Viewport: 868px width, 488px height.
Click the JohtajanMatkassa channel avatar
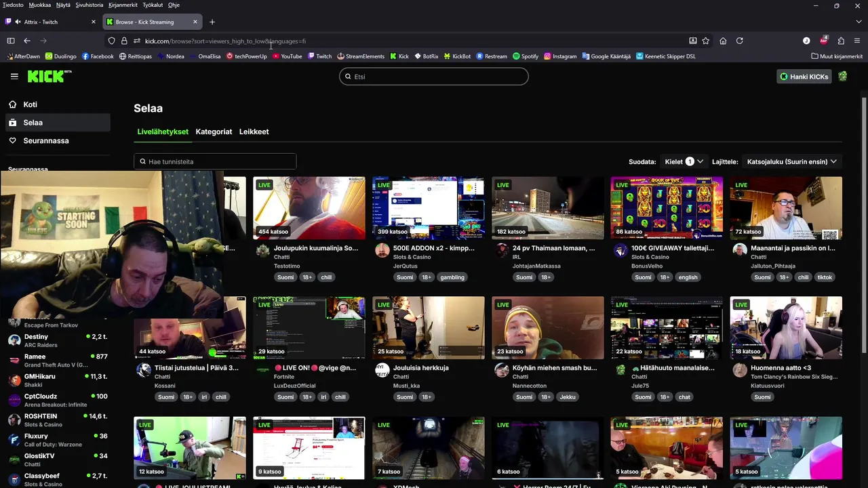[x=502, y=250]
